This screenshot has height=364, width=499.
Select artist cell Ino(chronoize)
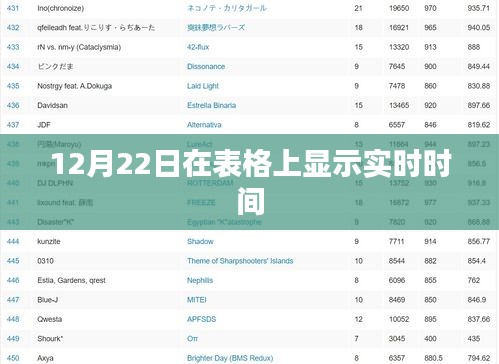[60, 8]
